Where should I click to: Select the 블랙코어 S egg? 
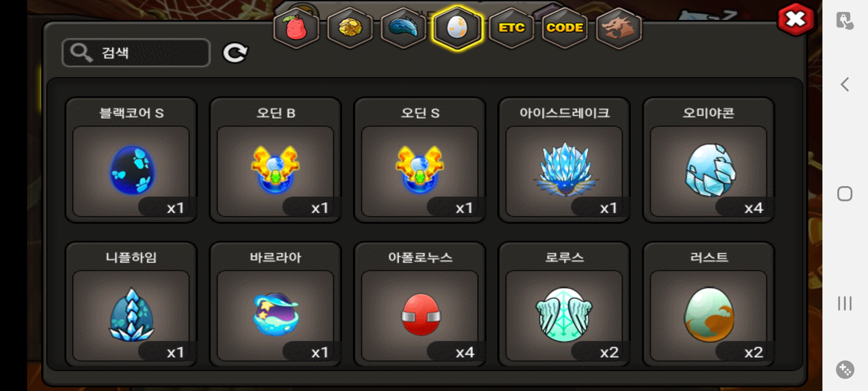tap(131, 160)
